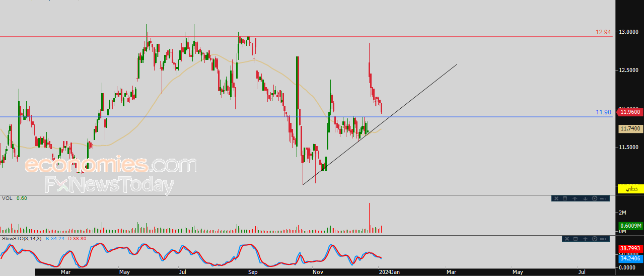Click the blue stochastic value 34.2406
644x276 pixels.
(x=630, y=258)
